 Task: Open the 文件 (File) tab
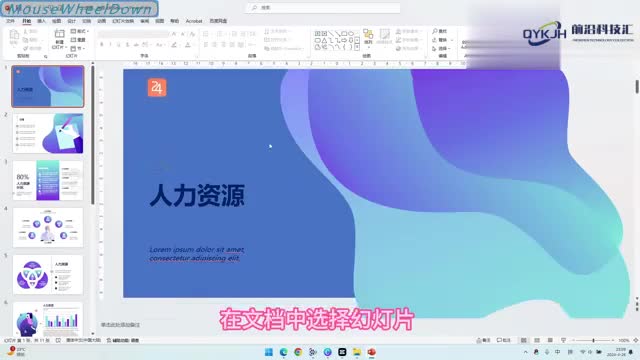(11, 21)
